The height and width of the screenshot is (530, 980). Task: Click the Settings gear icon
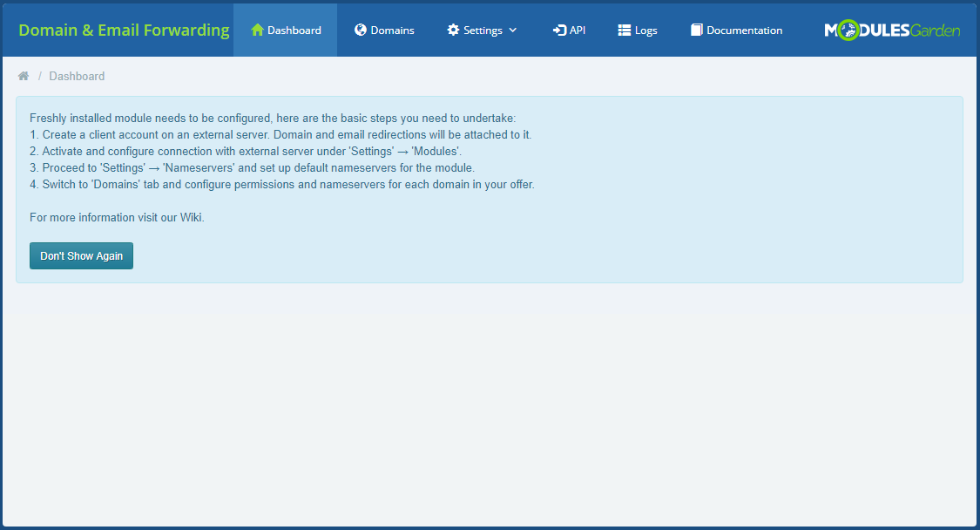(453, 30)
